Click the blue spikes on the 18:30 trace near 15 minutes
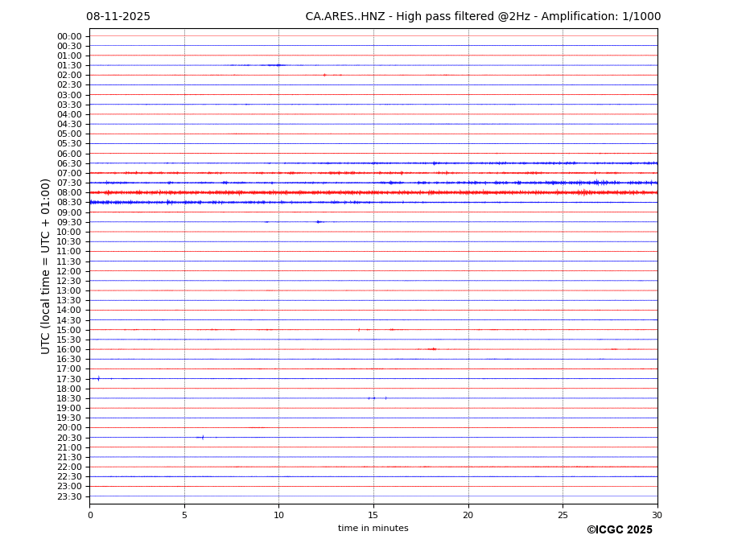746x560 pixels. click(x=373, y=398)
